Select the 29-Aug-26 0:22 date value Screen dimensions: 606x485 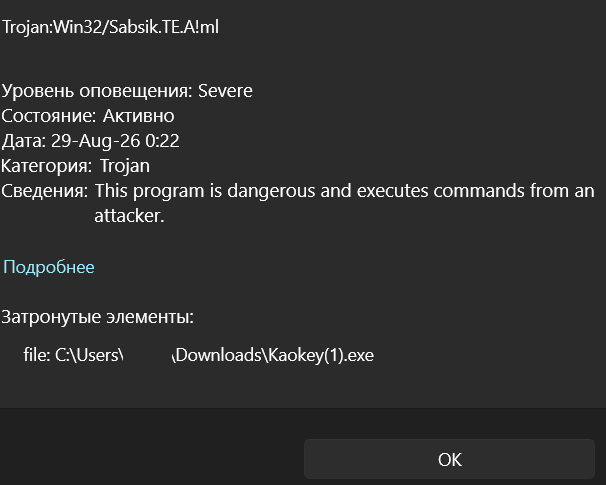click(115, 141)
